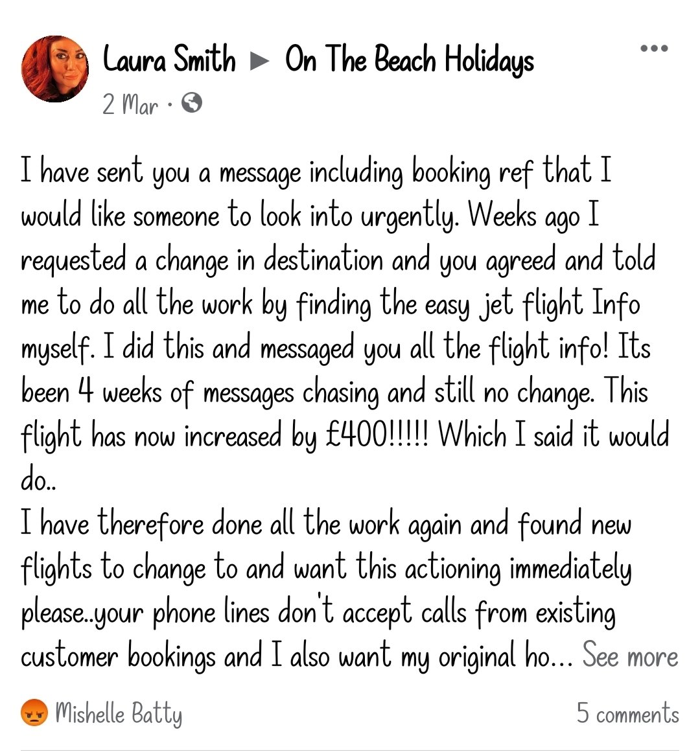Open the 5 comments thread
Screen dimensions: 700x754
tap(628, 713)
